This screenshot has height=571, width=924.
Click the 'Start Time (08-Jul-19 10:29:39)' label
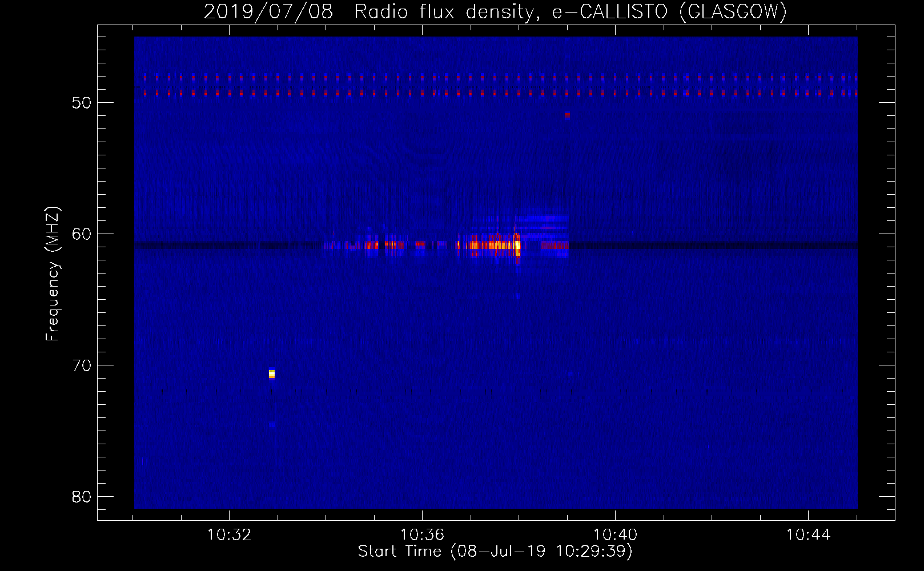pyautogui.click(x=495, y=552)
